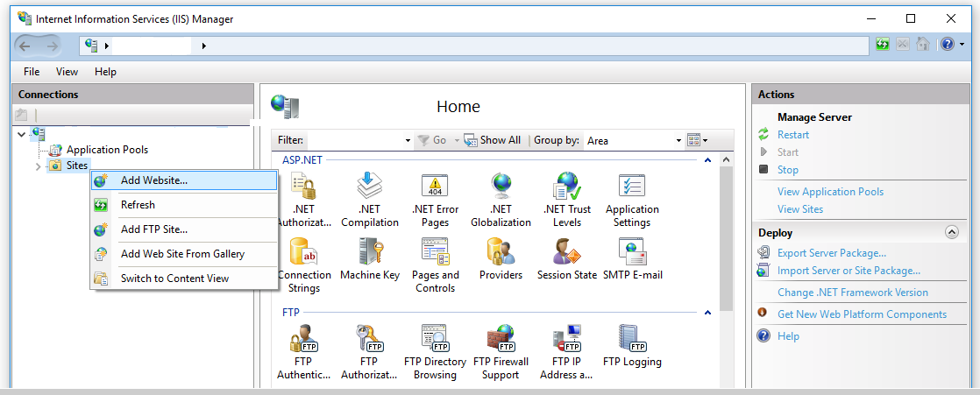Open Connection Strings feature
This screenshot has width=980, height=395.
click(304, 265)
